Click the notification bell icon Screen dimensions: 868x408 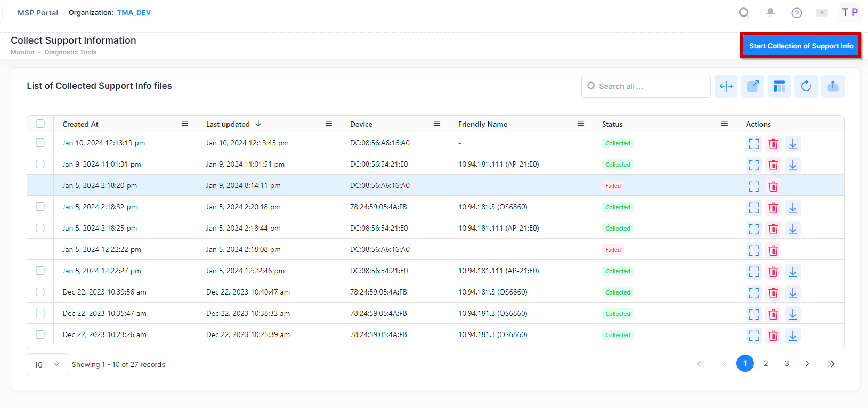point(770,12)
